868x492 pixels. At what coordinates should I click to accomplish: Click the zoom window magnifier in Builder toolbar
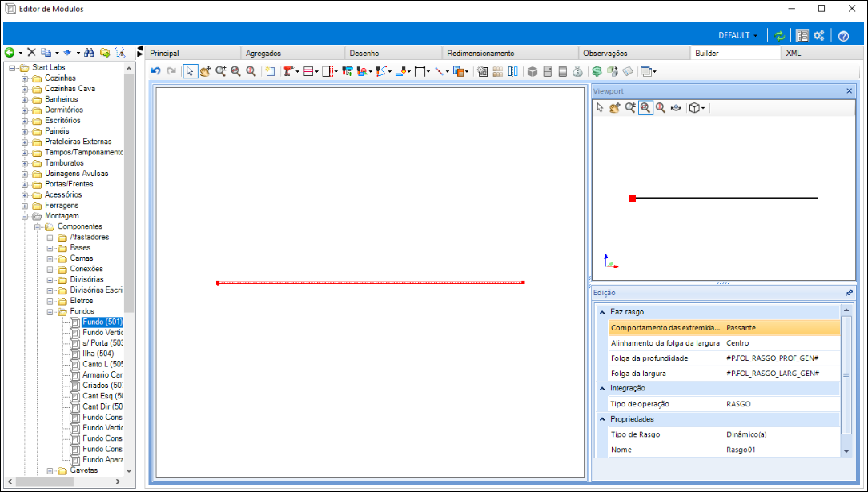point(236,71)
